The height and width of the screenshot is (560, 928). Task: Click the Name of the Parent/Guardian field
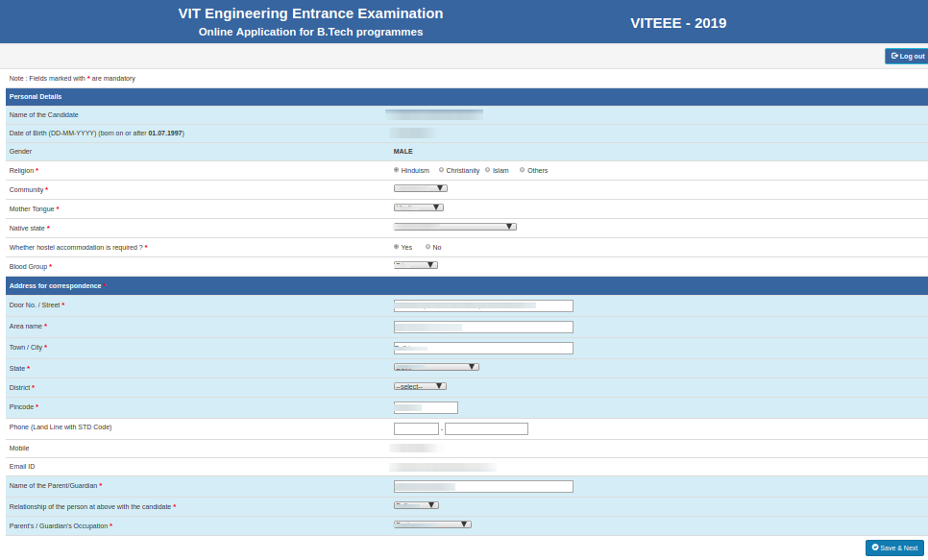pyautogui.click(x=483, y=486)
